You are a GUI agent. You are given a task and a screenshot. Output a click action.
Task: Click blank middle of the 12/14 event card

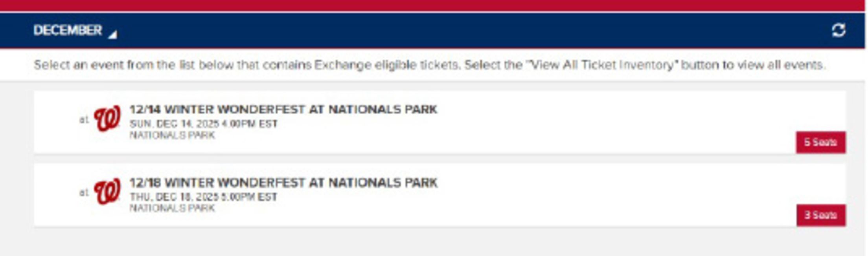[590, 123]
